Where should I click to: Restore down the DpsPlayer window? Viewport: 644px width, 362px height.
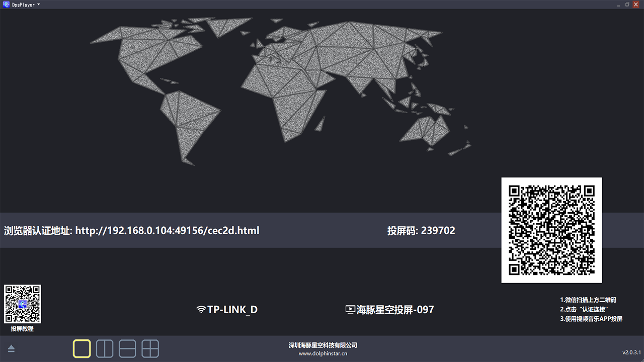coord(627,5)
